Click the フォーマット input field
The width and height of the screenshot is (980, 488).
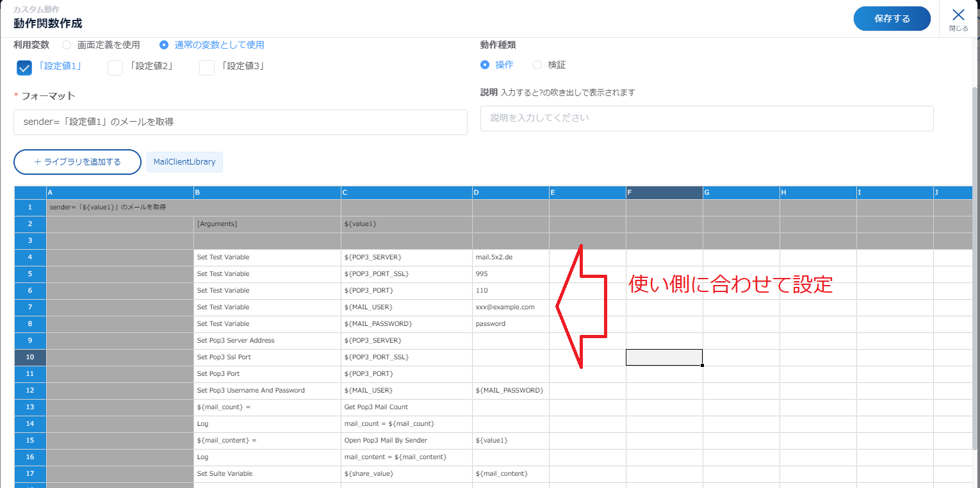(x=240, y=122)
